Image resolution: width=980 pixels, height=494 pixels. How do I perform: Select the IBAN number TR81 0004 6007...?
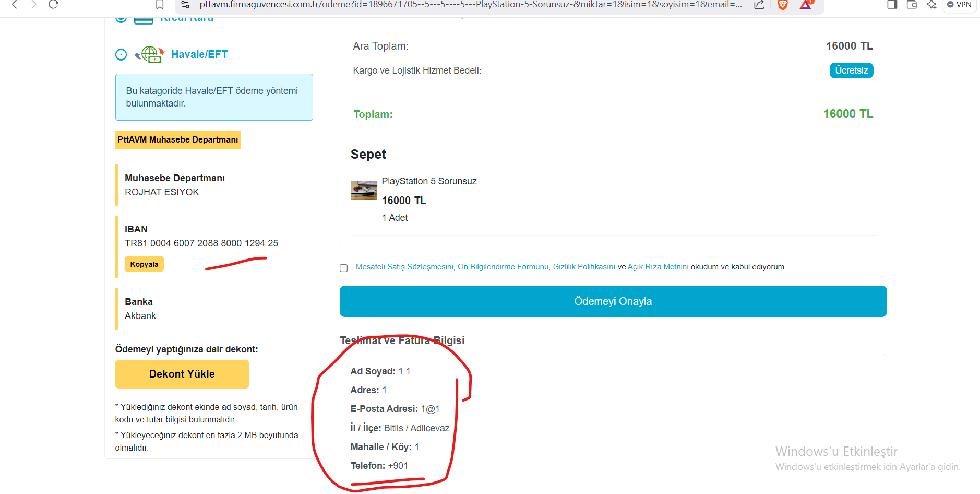[x=201, y=243]
